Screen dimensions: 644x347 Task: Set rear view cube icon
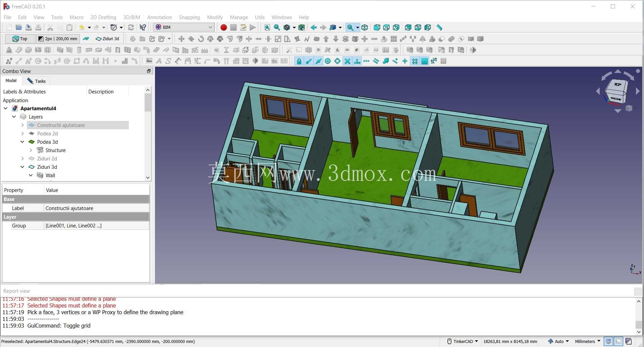click(x=408, y=27)
